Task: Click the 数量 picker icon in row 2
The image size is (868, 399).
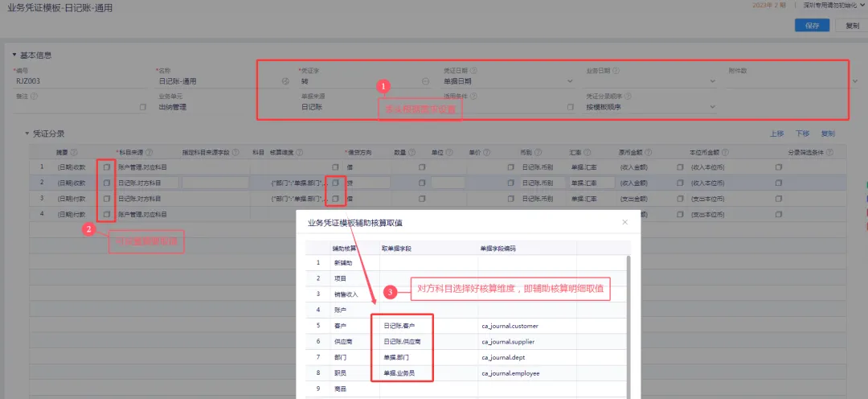Action: [x=422, y=183]
